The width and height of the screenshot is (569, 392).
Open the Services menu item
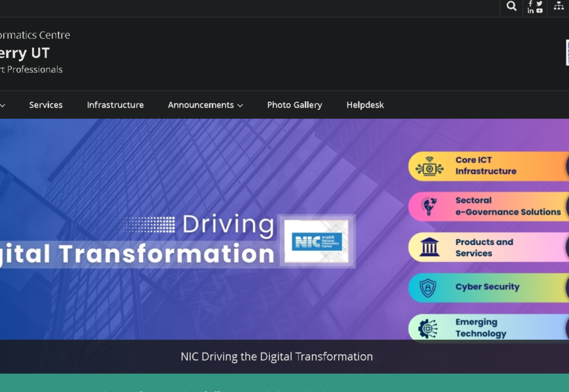point(46,105)
